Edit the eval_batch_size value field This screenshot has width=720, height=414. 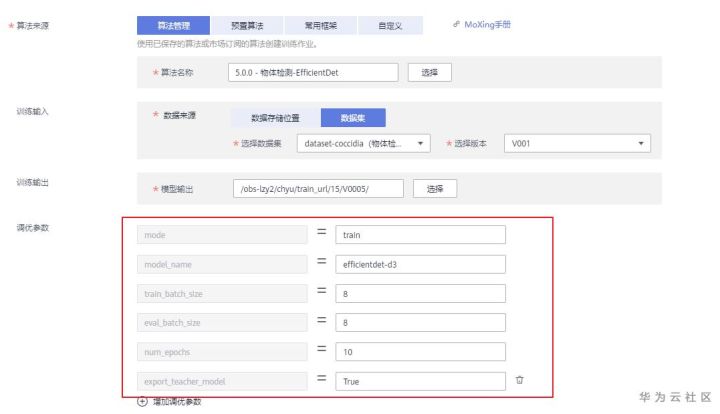421,323
